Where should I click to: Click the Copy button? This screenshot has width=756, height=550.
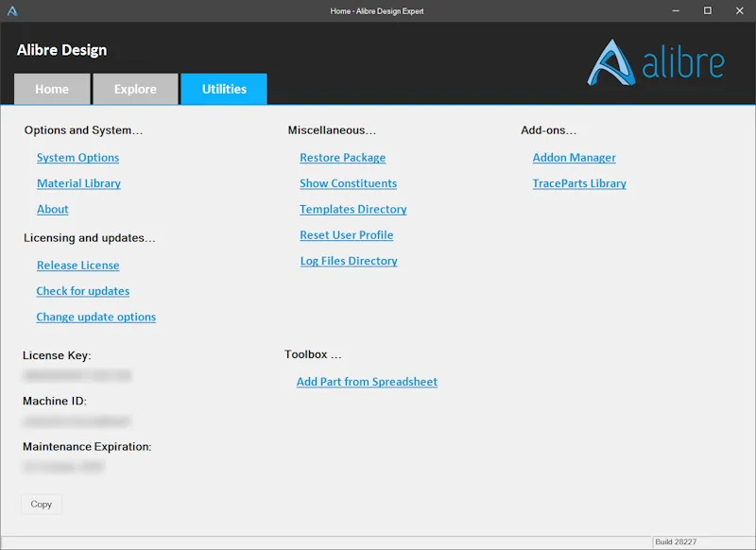[42, 505]
